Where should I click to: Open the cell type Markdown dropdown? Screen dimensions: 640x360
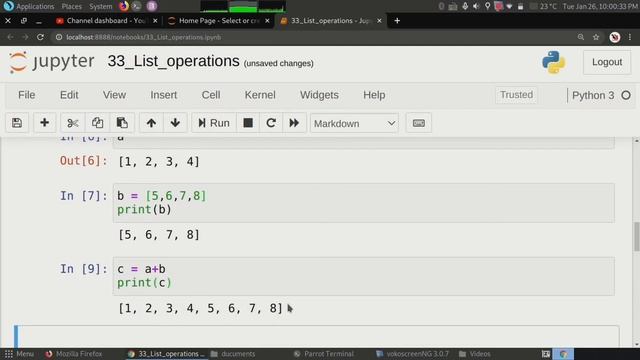point(354,123)
